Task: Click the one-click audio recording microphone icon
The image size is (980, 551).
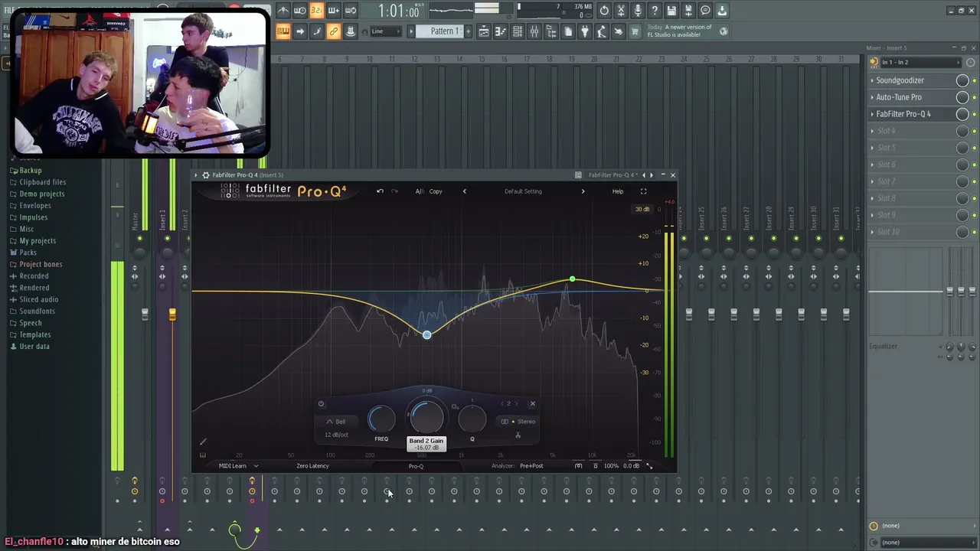Action: [x=638, y=10]
